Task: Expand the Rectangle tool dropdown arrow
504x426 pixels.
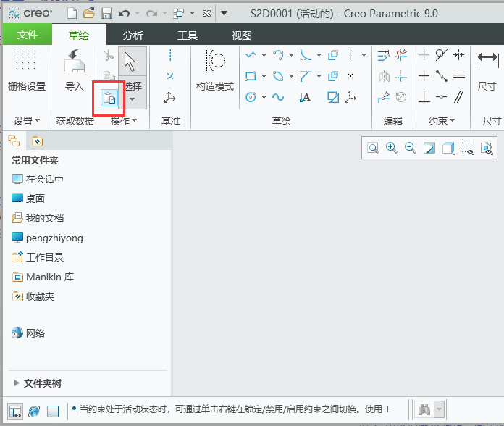Action: pyautogui.click(x=264, y=76)
